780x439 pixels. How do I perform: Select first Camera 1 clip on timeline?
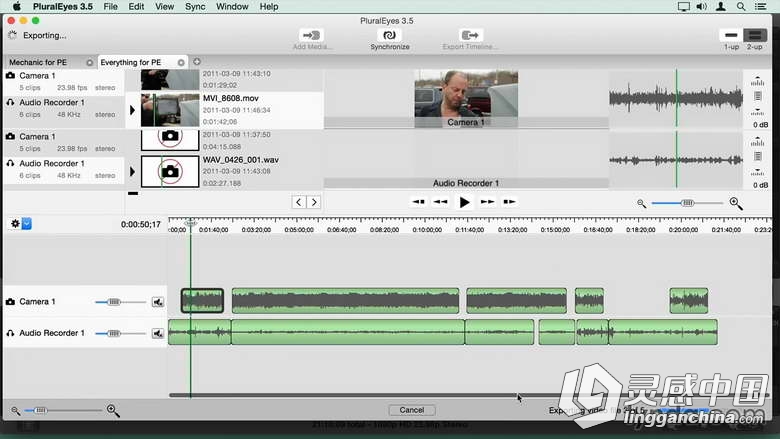click(202, 301)
